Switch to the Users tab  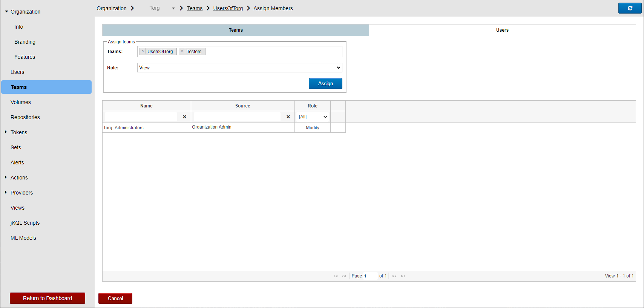tap(502, 30)
